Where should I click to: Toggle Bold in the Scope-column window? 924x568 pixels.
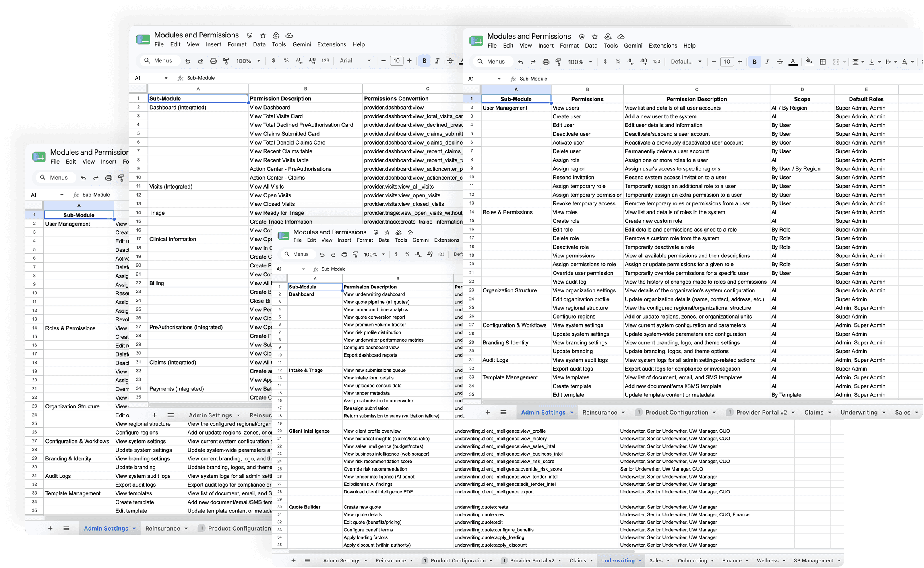pos(754,62)
